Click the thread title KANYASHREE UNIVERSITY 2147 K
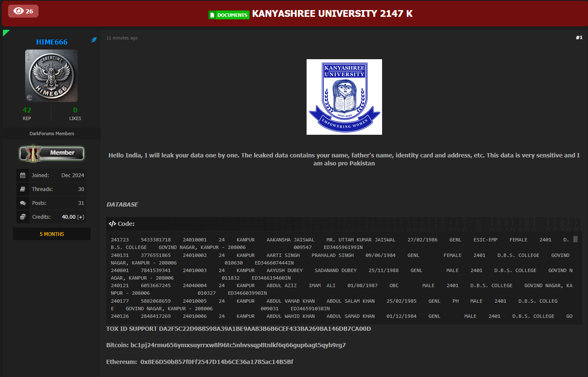588x377 pixels. 332,14
